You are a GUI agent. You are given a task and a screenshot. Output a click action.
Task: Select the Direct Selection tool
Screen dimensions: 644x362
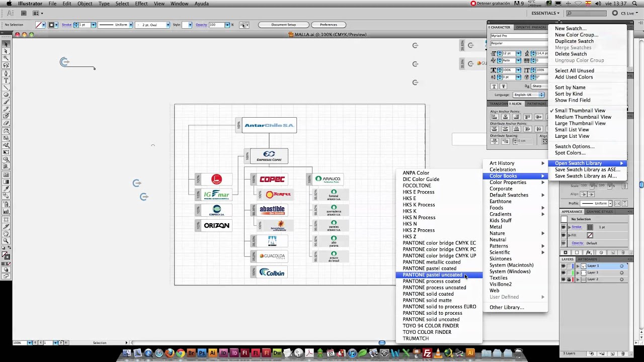pos(6,51)
